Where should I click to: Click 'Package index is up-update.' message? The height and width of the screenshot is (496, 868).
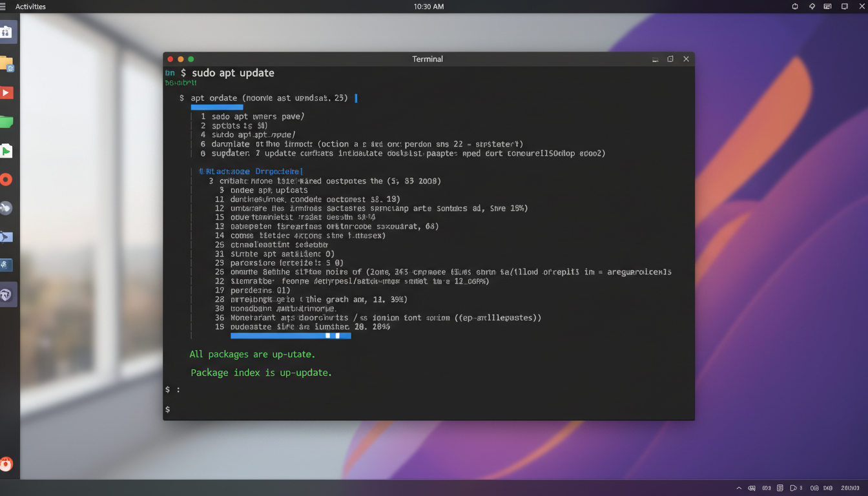[261, 373]
